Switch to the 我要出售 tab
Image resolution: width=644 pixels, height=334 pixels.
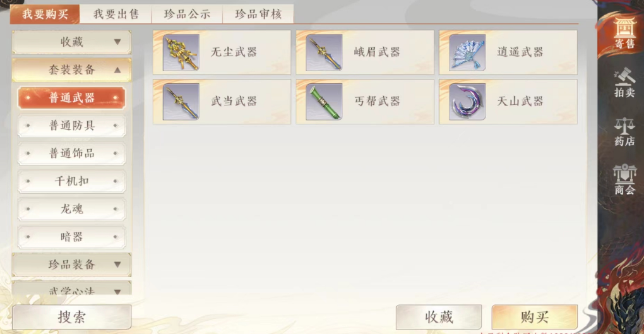click(x=116, y=14)
